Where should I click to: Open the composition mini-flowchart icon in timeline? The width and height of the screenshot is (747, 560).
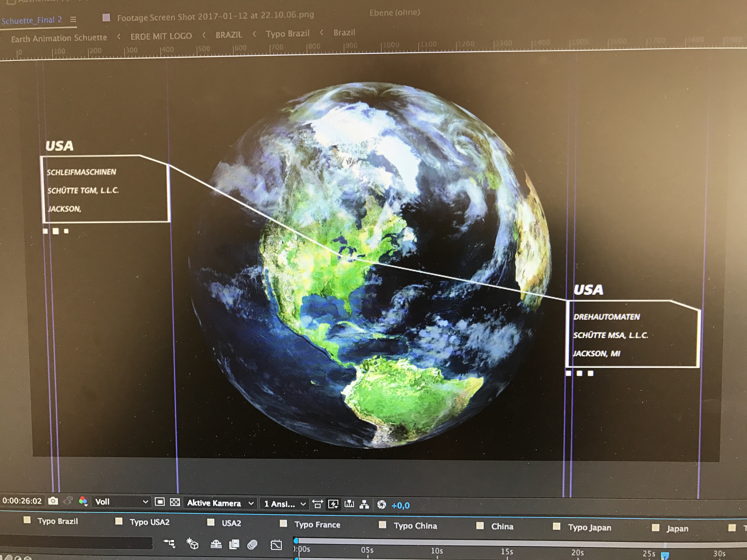coord(169,543)
